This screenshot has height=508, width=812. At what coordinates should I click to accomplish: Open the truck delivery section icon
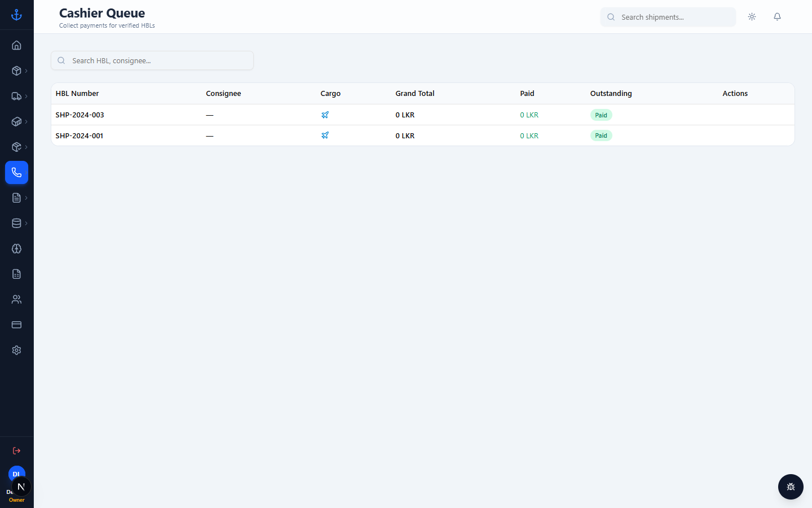pos(16,96)
